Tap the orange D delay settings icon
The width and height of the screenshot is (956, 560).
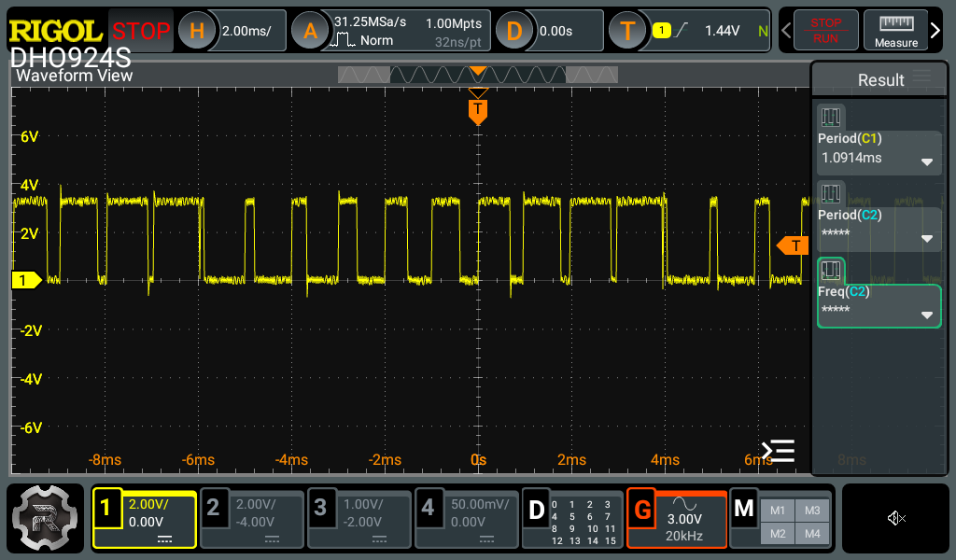[x=514, y=31]
